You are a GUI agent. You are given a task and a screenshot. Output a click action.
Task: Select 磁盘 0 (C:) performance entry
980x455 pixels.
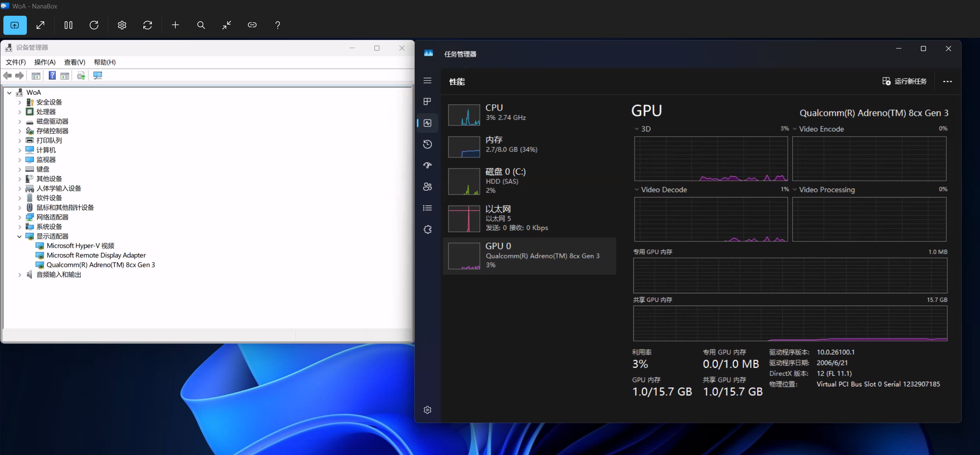click(530, 181)
